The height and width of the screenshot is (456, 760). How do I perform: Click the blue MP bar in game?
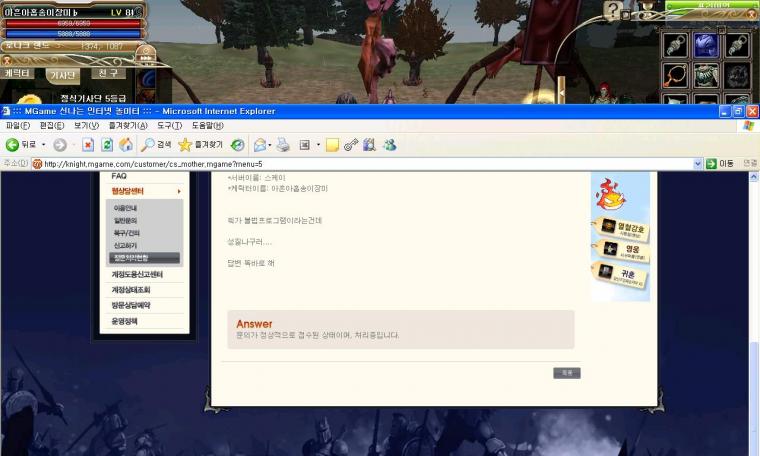pyautogui.click(x=74, y=34)
